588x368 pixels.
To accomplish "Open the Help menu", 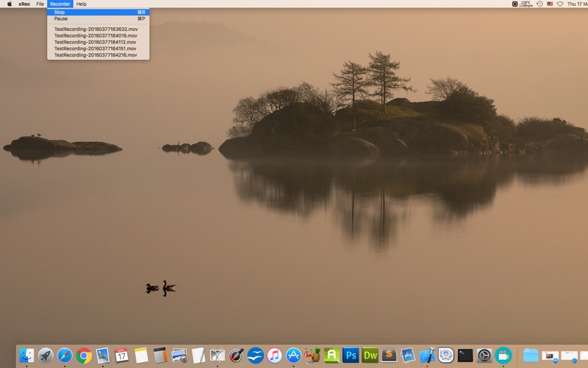I will point(81,4).
